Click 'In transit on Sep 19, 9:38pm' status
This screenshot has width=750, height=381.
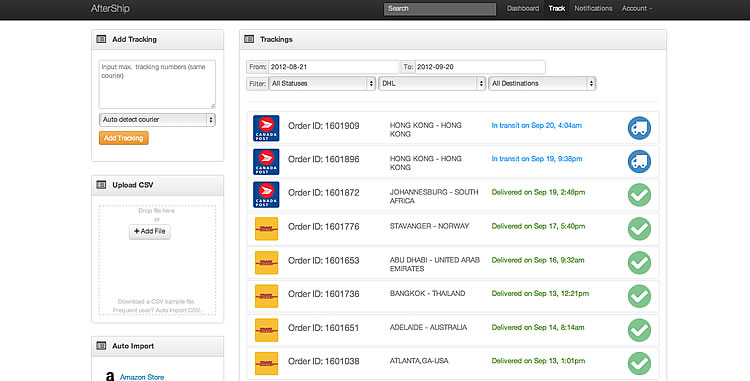pos(537,159)
